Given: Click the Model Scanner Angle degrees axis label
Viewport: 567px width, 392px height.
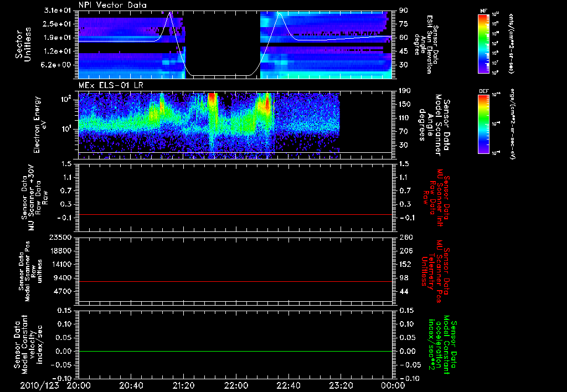Looking at the screenshot, I should (434, 125).
